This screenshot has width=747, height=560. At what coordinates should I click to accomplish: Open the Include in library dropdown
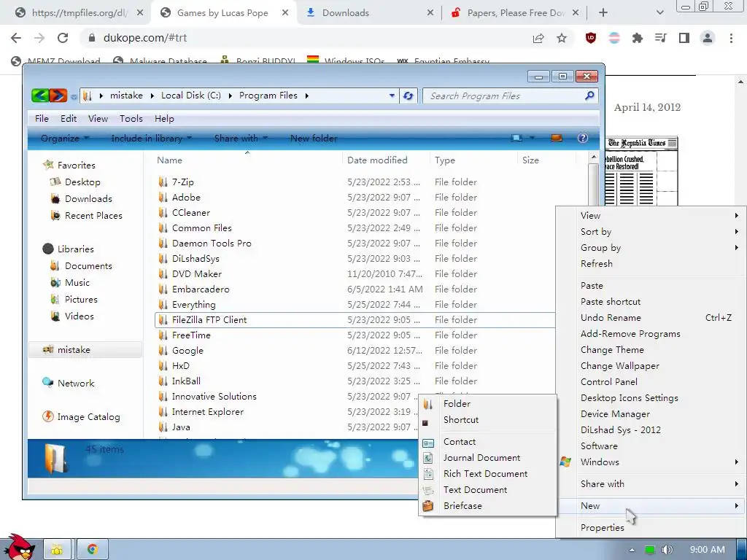point(152,138)
